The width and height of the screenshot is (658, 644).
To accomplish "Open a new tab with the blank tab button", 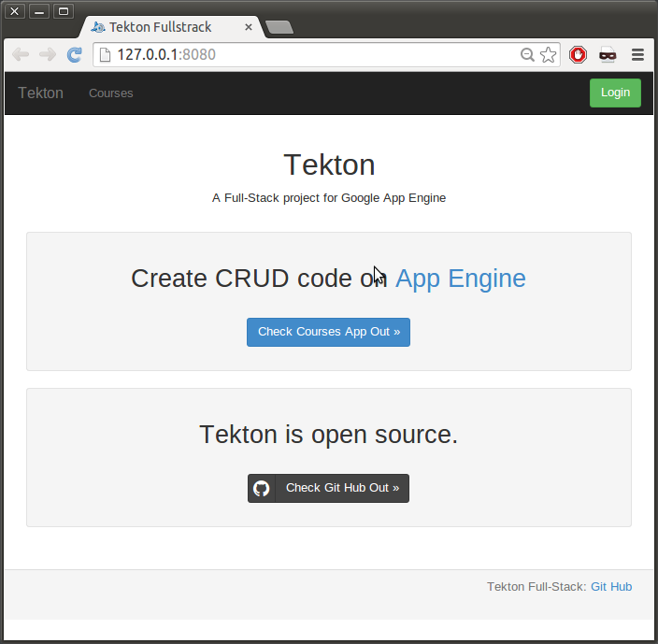I will point(279,27).
